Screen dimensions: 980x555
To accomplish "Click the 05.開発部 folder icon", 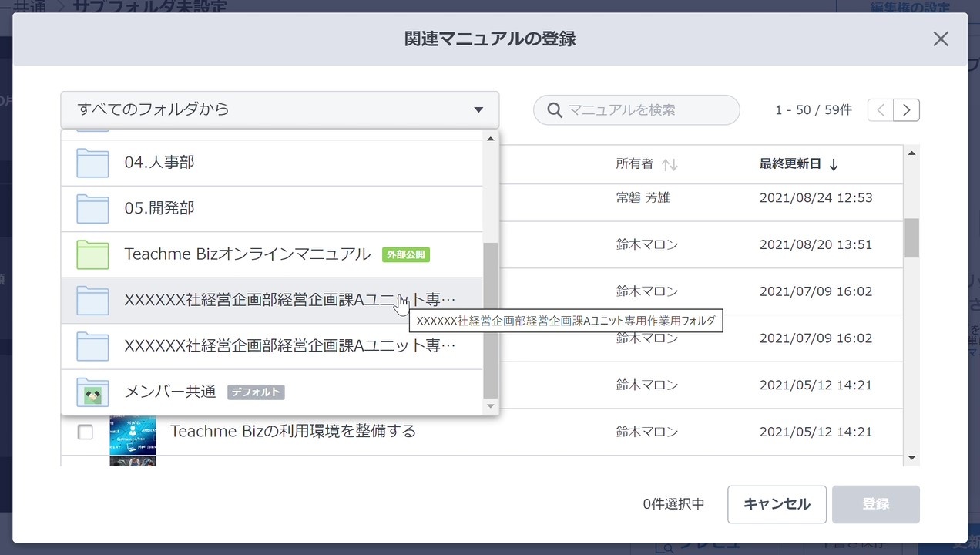I will (x=92, y=209).
